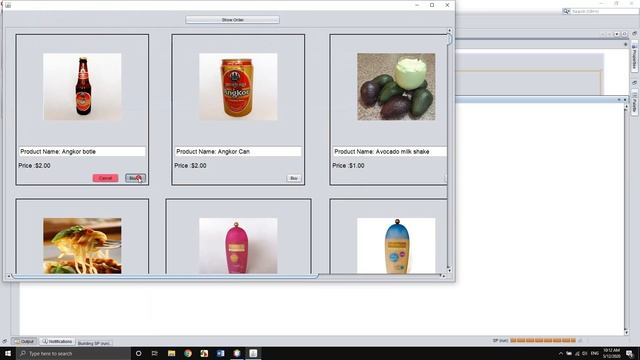Select the spaghetti dish product image
The image size is (640, 360).
pos(82,245)
